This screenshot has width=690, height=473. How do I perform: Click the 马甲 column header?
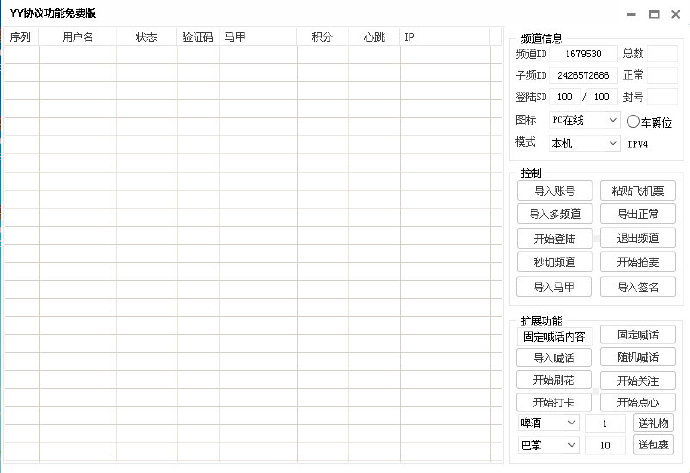[x=258, y=37]
